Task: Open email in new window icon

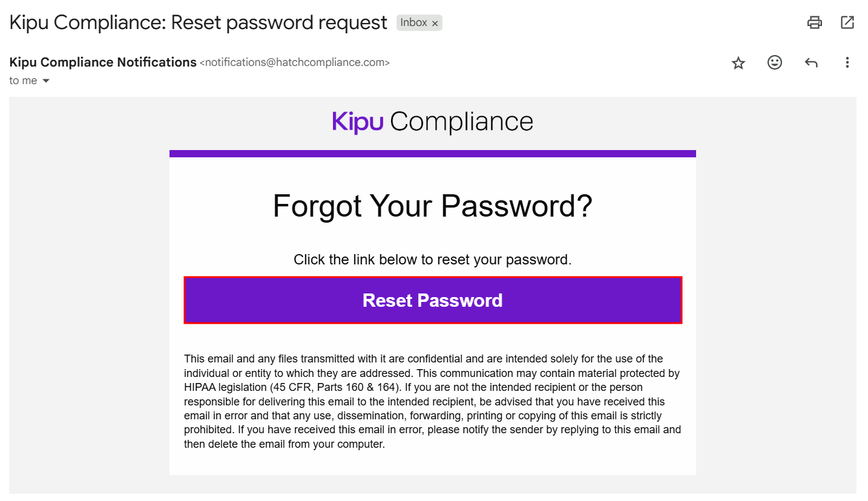Action: pos(847,23)
